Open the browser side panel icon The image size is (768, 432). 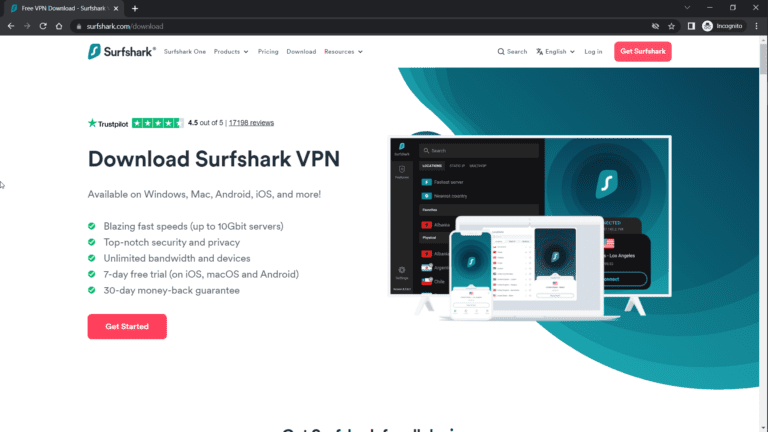pos(691,26)
